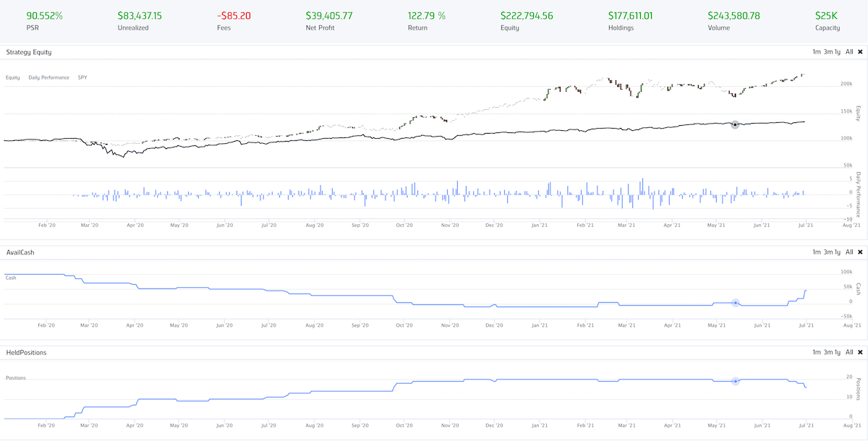The height and width of the screenshot is (441, 868).
Task: Hide the Daily Performance series
Action: point(48,77)
